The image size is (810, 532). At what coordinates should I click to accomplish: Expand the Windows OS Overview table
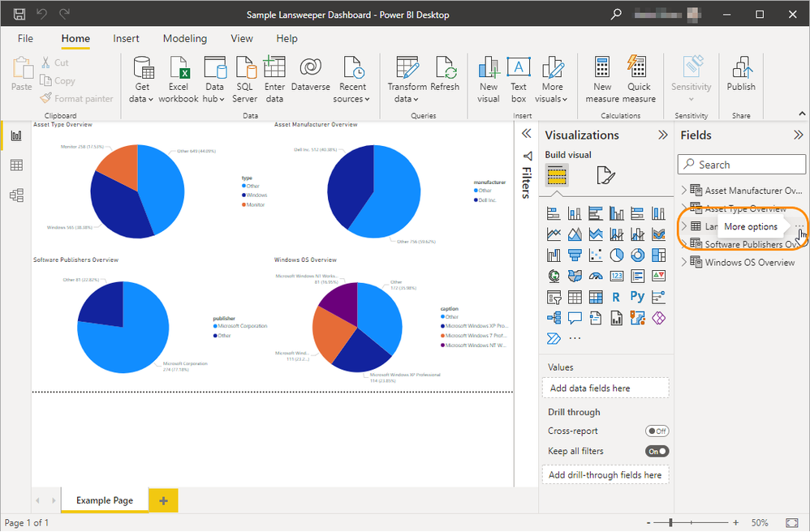[x=683, y=262]
